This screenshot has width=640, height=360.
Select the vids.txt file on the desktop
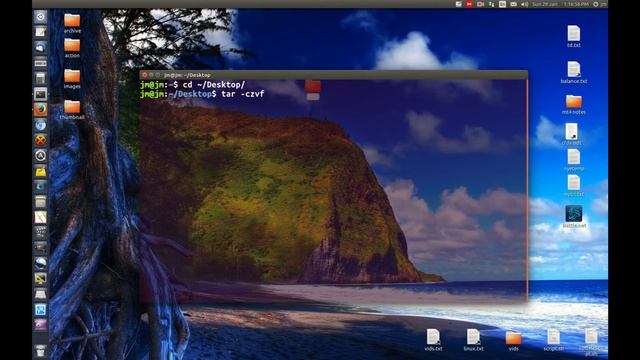[x=433, y=340]
